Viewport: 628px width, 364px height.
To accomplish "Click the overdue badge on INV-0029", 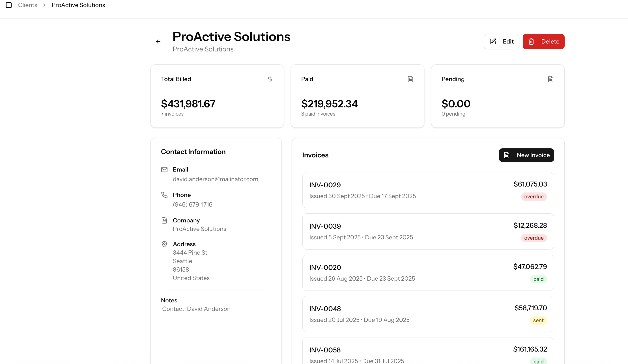I will pyautogui.click(x=534, y=197).
